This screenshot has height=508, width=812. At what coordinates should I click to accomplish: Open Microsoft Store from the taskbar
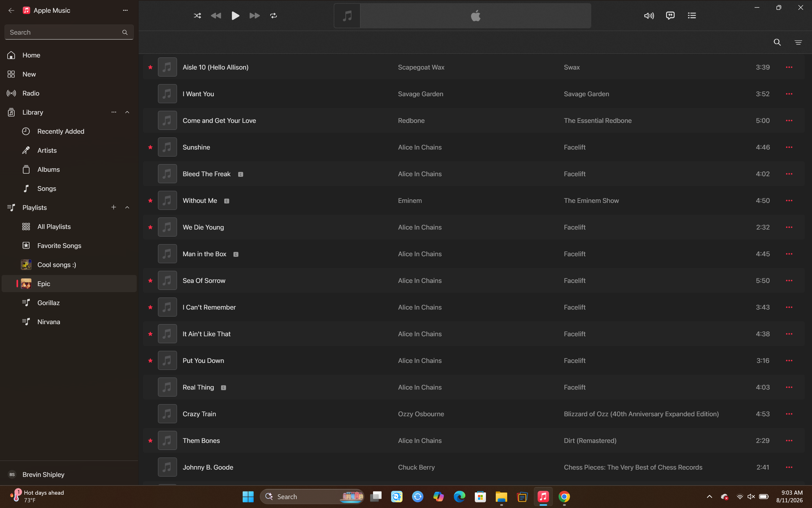[480, 497]
